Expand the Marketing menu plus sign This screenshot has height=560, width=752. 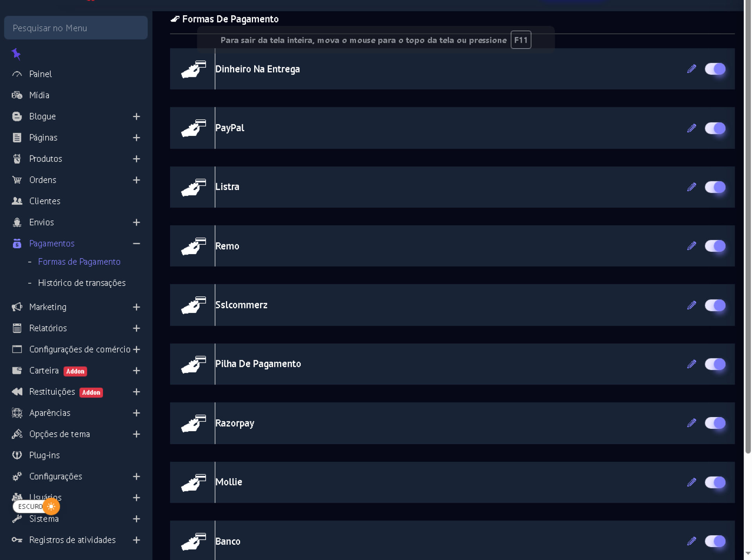136,307
